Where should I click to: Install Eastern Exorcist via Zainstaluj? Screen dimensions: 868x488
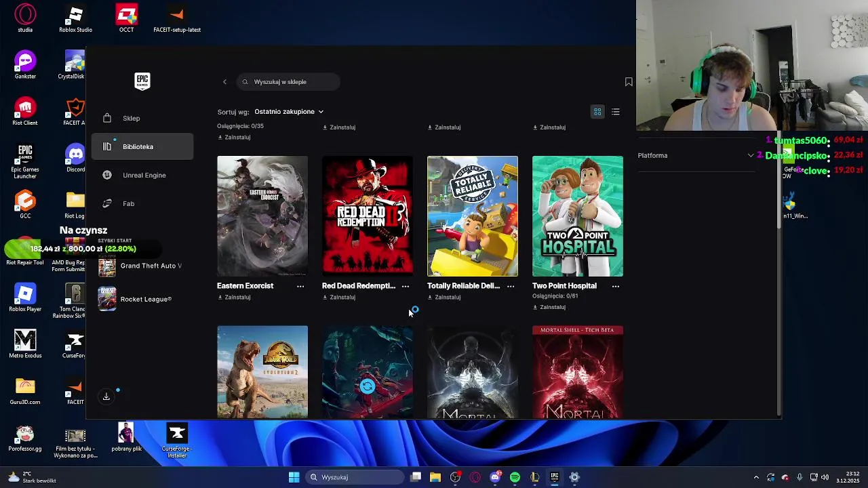pos(234,298)
